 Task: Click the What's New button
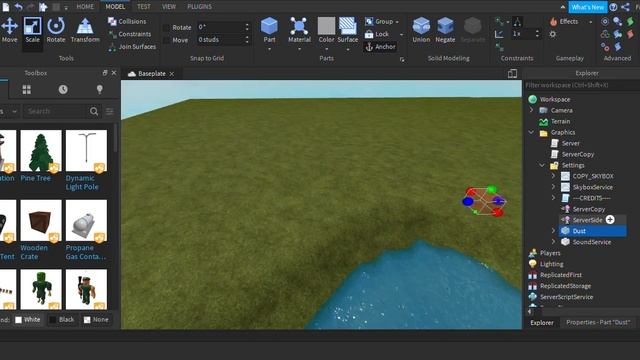coord(588,7)
